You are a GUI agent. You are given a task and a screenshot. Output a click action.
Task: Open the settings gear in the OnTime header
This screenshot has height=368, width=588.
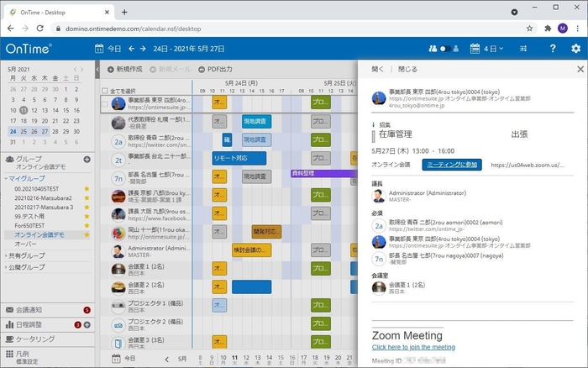(575, 49)
